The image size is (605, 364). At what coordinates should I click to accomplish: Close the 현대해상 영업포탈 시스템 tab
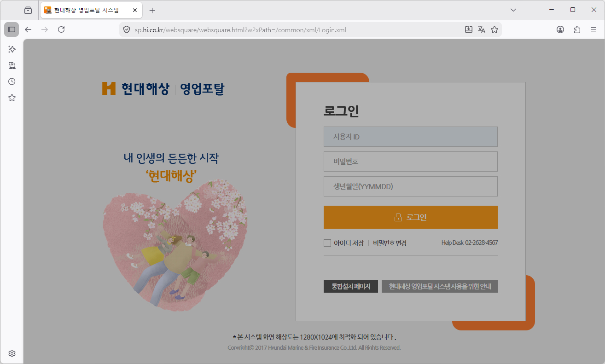coord(134,10)
